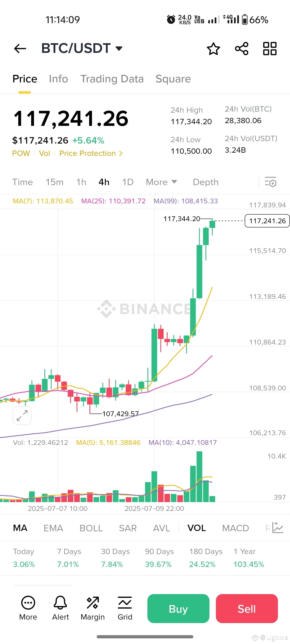Toggle the MACD sub indicator
Image resolution: width=290 pixels, height=644 pixels.
235,528
